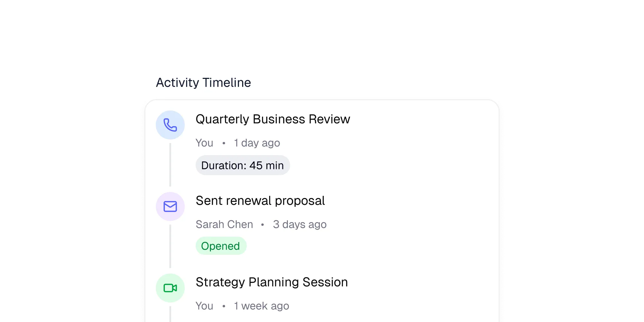Click the 1 week ago timestamp
Image resolution: width=644 pixels, height=322 pixels.
click(261, 306)
